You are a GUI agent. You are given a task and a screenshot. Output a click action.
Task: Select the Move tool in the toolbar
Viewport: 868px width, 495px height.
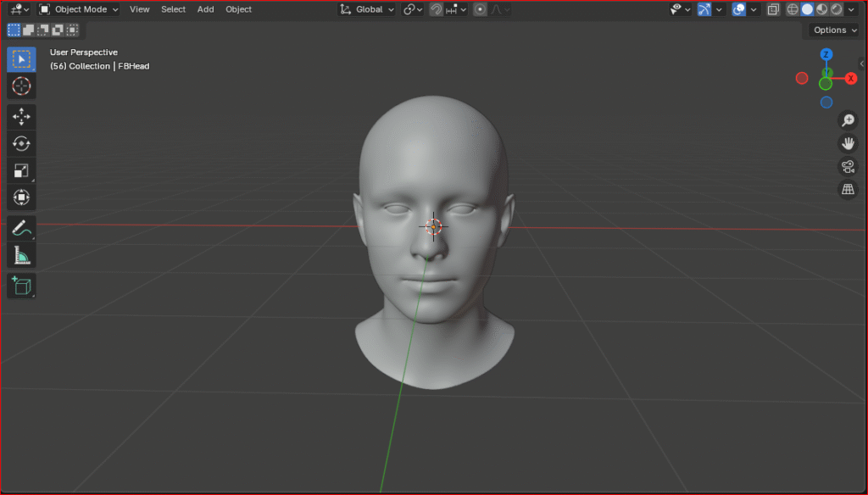pyautogui.click(x=21, y=116)
